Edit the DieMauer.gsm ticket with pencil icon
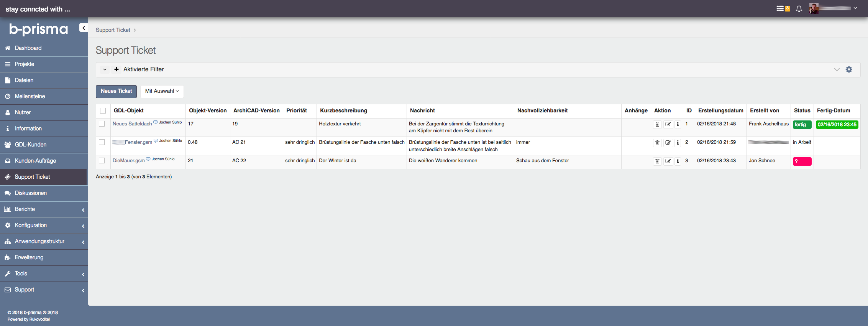Viewport: 868px width, 326px height. point(668,161)
